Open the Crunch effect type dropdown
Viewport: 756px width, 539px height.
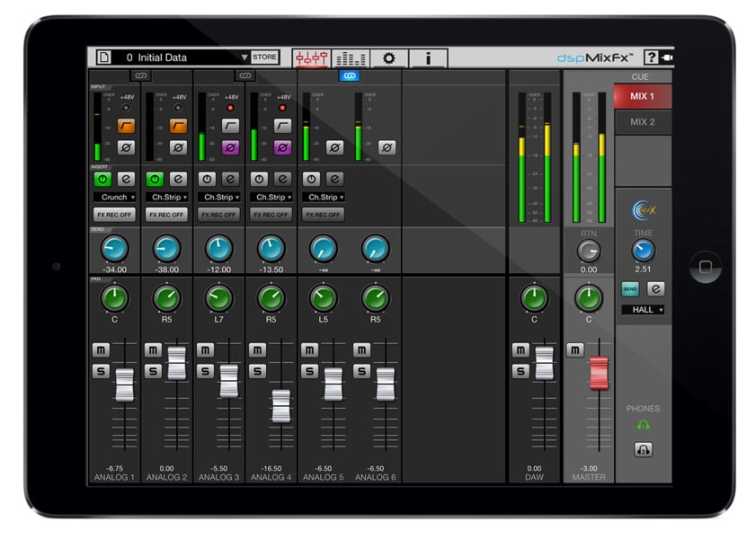pos(114,197)
